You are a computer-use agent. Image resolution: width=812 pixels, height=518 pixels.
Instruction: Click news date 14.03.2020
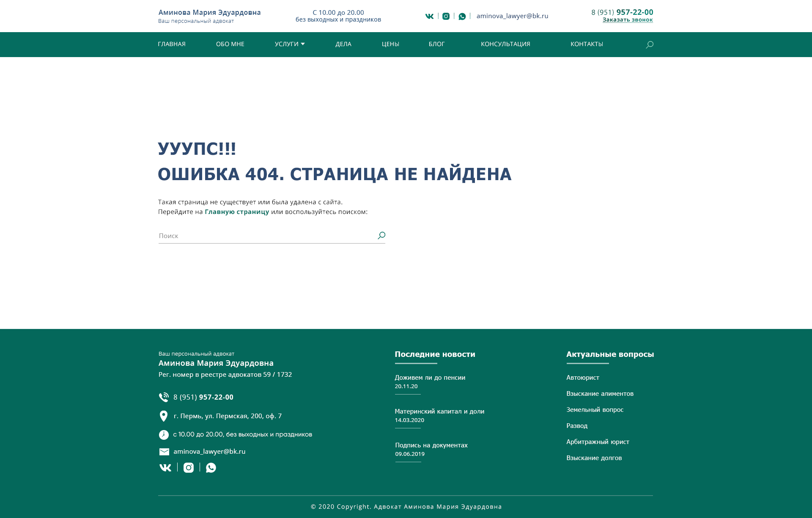pyautogui.click(x=409, y=420)
